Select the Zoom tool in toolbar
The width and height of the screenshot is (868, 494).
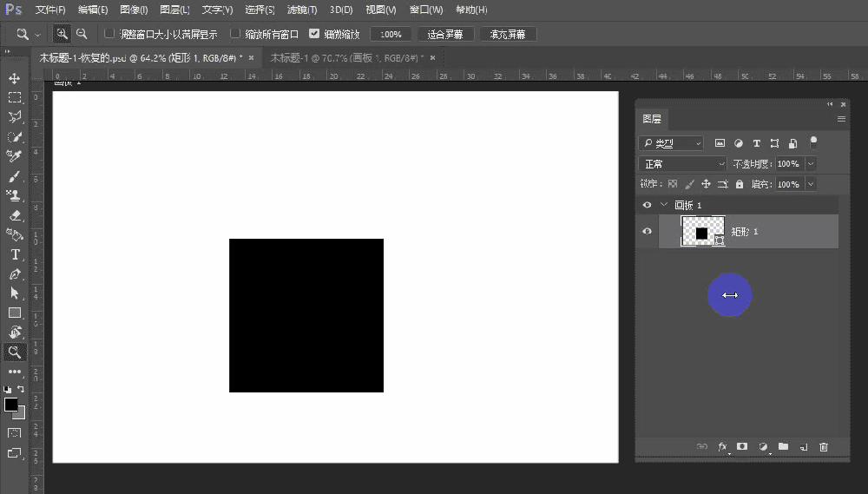pyautogui.click(x=15, y=352)
